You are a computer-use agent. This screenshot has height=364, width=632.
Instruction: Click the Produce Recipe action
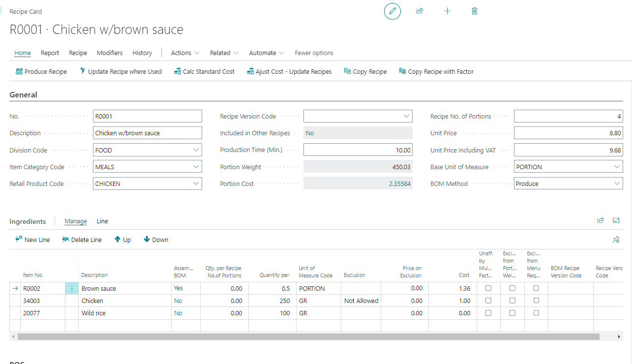[x=41, y=72]
